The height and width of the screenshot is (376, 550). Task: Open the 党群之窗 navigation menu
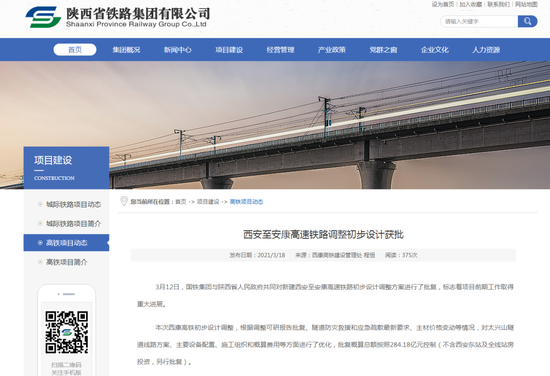383,50
